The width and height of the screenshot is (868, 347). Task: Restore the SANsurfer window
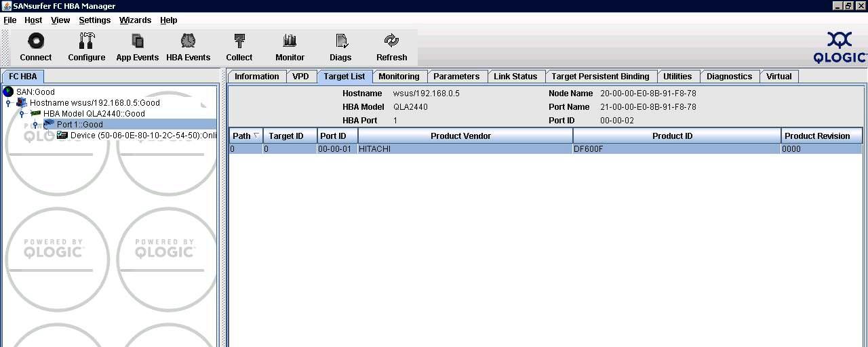(x=848, y=6)
